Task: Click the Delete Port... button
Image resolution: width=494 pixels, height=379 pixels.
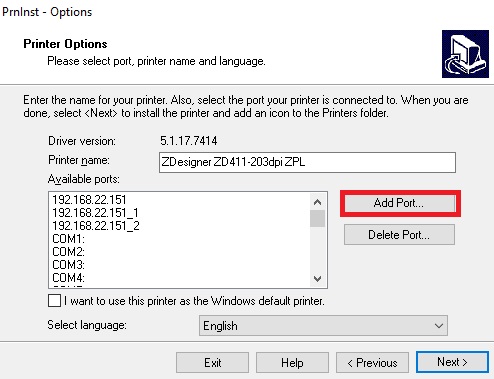Action: (399, 235)
